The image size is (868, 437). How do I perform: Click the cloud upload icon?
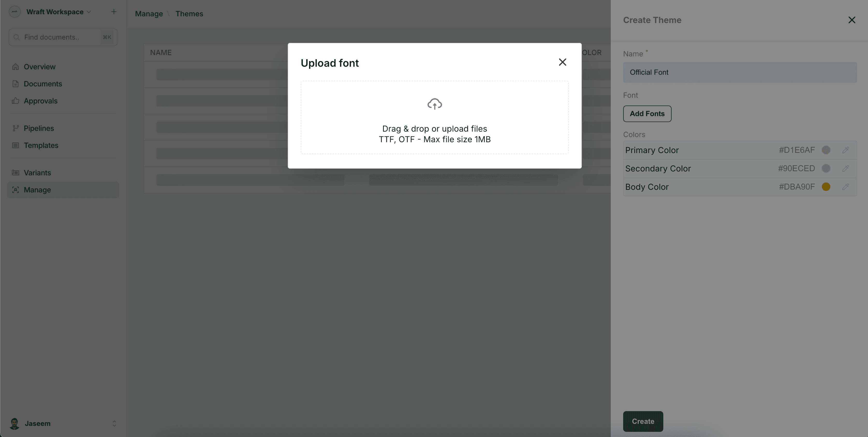pos(435,104)
